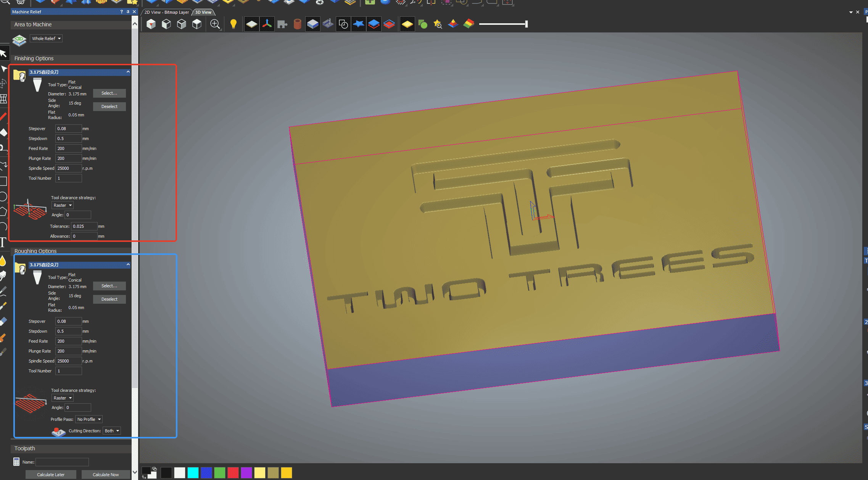
Task: Select the yellow droplet paint tool
Action: point(3,261)
